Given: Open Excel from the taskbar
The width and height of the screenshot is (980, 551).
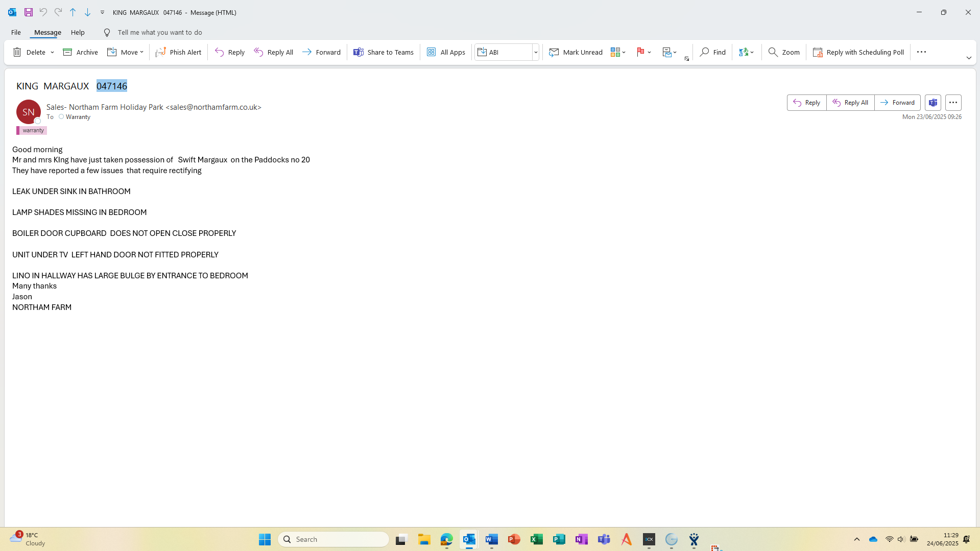Looking at the screenshot, I should point(536,539).
